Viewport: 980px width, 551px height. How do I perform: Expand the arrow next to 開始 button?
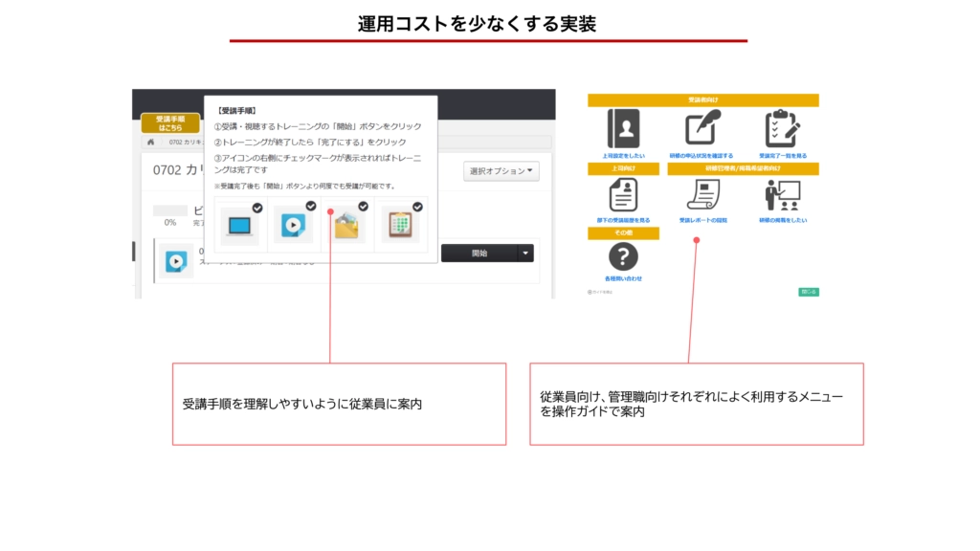pyautogui.click(x=525, y=253)
